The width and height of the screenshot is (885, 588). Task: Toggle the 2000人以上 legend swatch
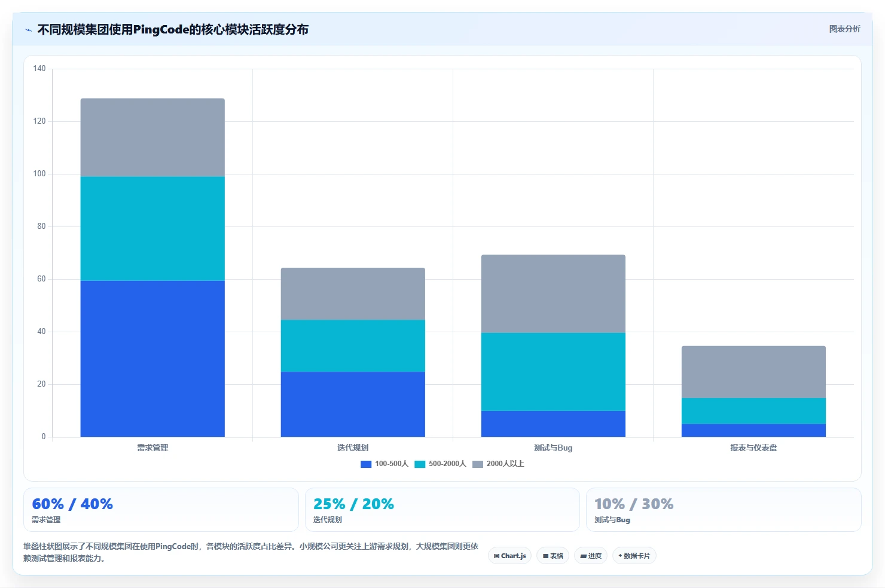[x=478, y=464]
